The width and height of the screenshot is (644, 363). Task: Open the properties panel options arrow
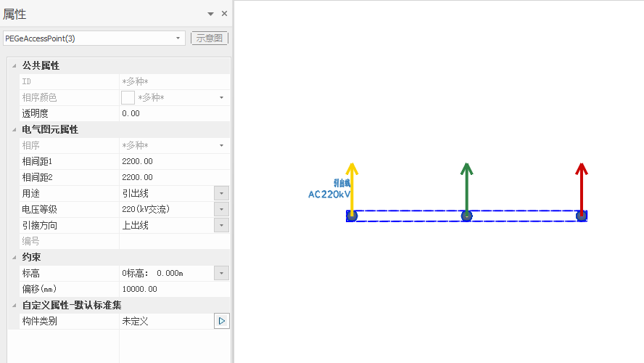(210, 14)
